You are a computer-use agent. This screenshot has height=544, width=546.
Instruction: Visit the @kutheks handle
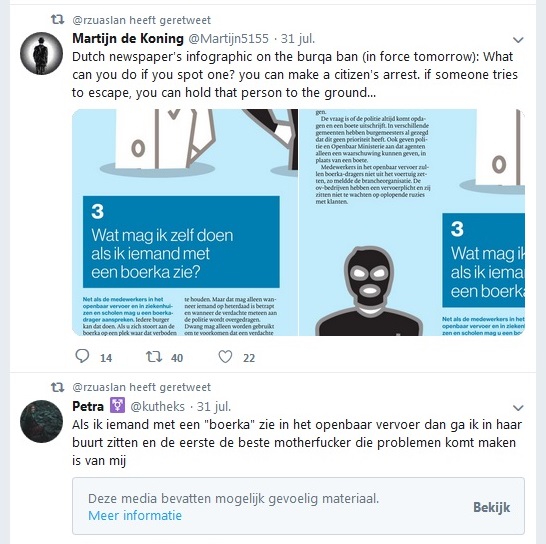click(x=157, y=406)
